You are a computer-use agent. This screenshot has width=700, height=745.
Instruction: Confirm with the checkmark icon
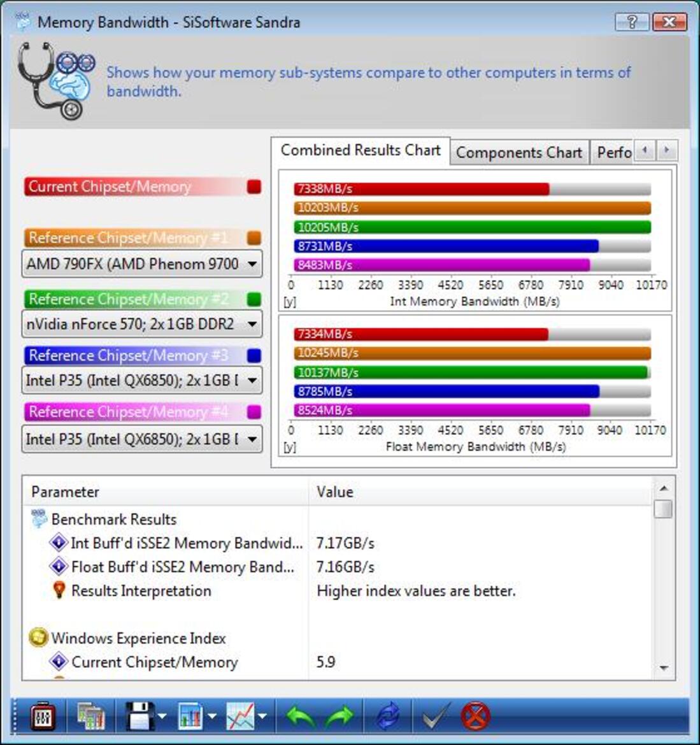pos(435,716)
